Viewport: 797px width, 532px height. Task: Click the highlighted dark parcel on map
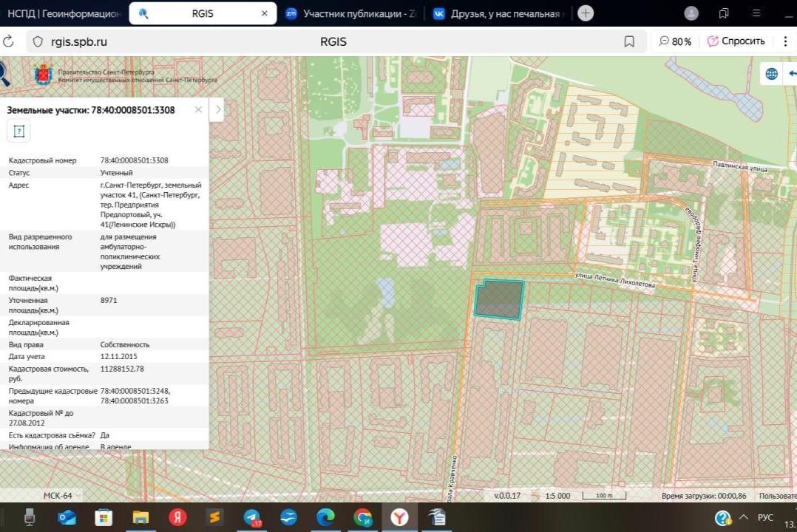pos(498,300)
